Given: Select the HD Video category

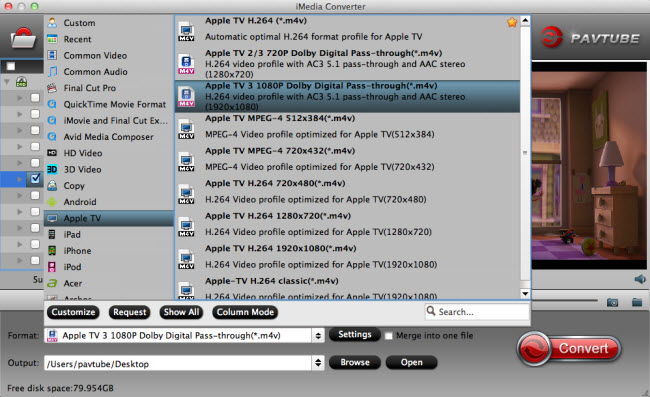Looking at the screenshot, I should coord(109,153).
